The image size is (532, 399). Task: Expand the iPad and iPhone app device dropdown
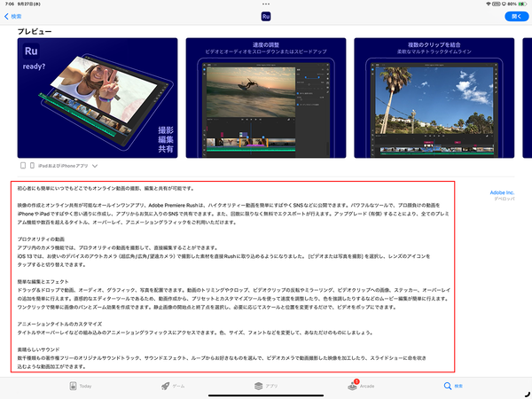pyautogui.click(x=95, y=166)
